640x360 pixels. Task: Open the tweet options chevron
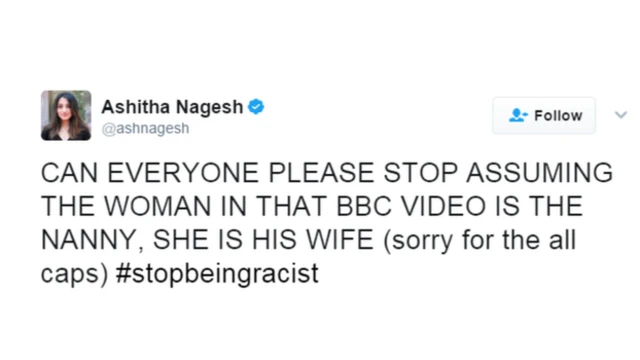[x=621, y=115]
